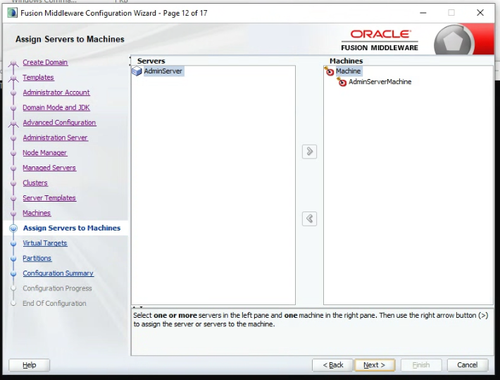The width and height of the screenshot is (500, 380).
Task: Click the instructions text about assigning servers
Action: [x=311, y=320]
